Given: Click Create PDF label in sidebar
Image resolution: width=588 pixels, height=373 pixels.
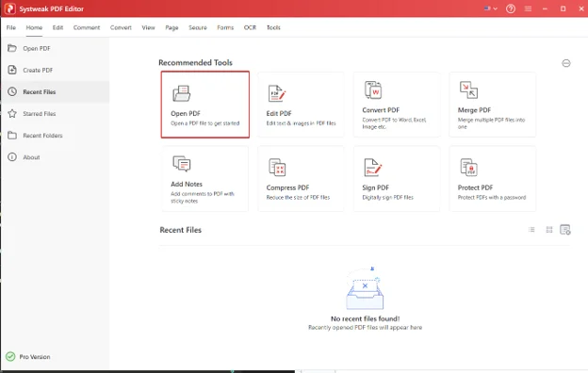Looking at the screenshot, I should 38,70.
